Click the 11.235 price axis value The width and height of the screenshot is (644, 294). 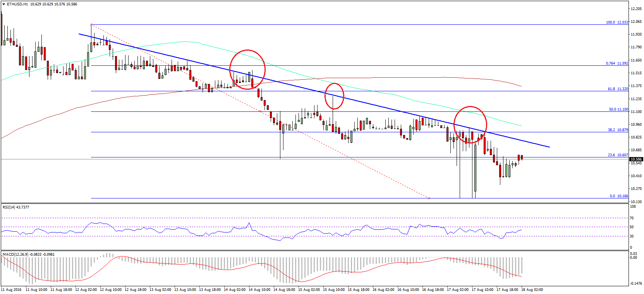(636, 99)
